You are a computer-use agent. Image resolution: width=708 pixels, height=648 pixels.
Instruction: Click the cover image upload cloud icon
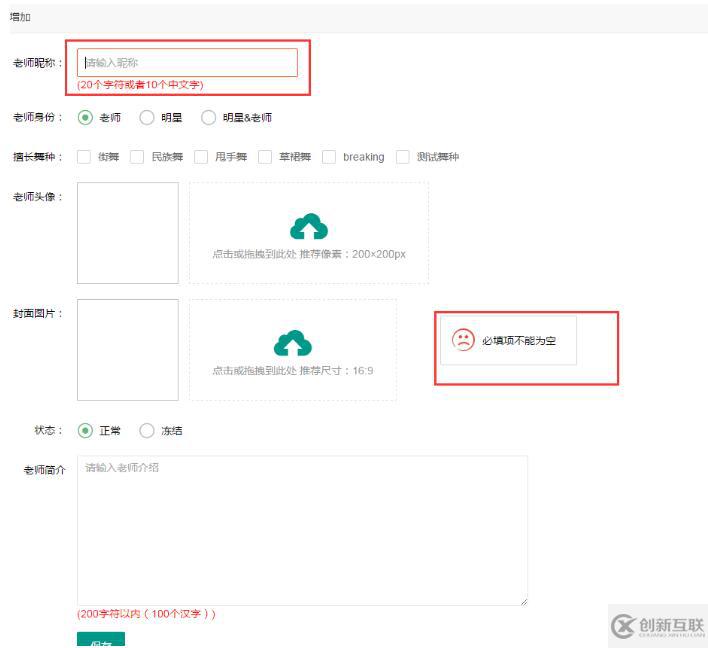(293, 343)
